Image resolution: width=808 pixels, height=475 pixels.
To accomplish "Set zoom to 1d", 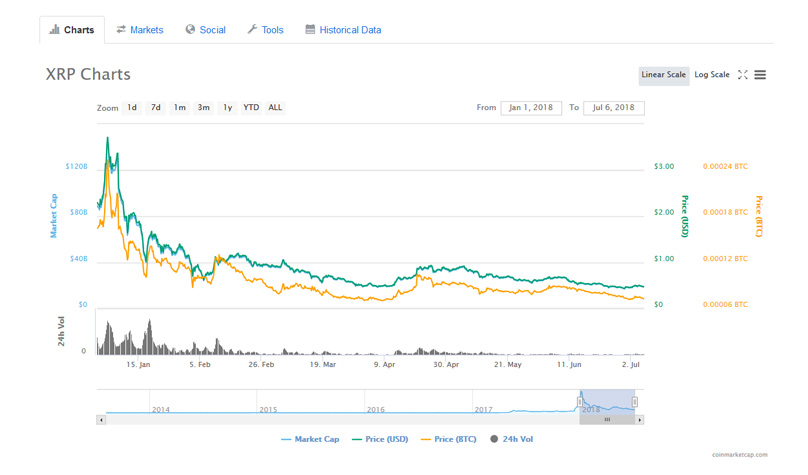I will [x=132, y=108].
